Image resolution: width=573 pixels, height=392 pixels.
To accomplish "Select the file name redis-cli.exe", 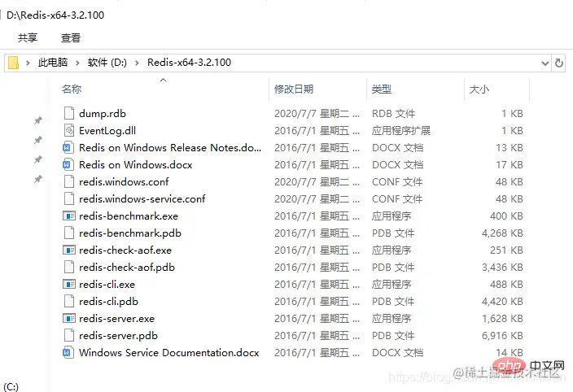I will 107,285.
